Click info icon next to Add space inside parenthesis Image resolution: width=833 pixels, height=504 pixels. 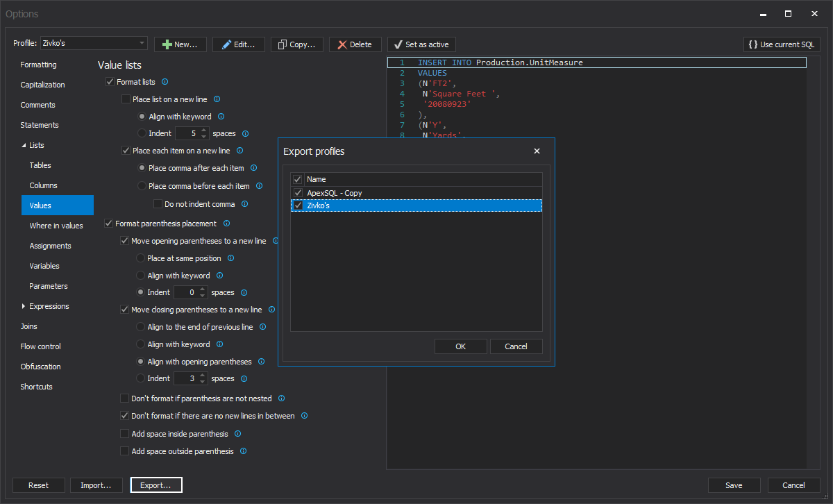[237, 434]
